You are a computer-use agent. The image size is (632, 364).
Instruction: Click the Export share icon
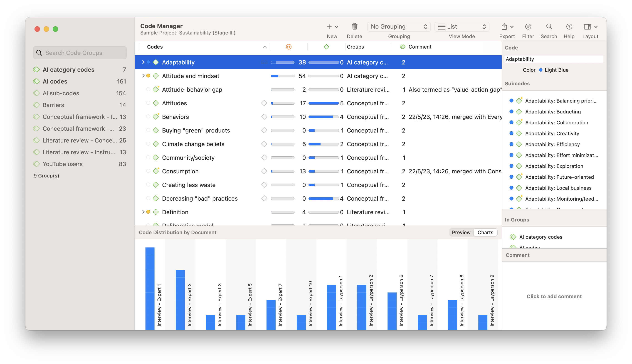(504, 27)
